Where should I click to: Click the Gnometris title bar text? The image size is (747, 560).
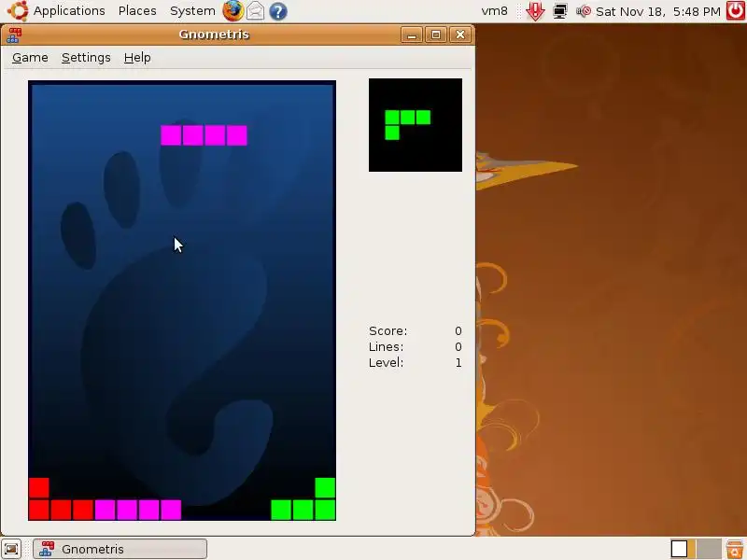[214, 35]
